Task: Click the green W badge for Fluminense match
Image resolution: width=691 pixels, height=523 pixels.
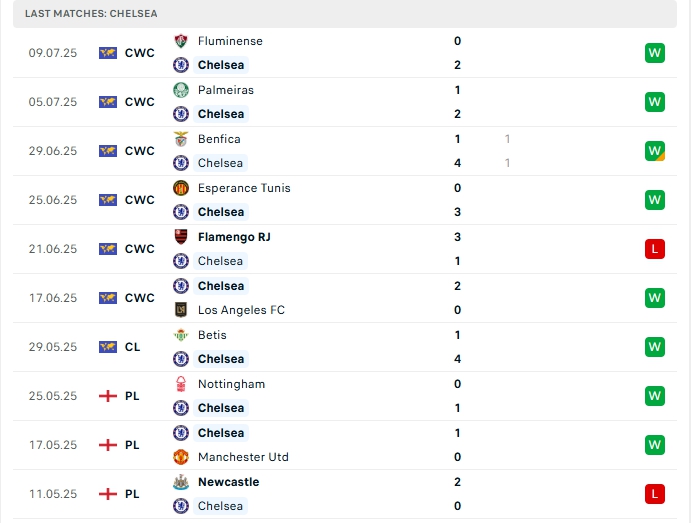Action: point(655,53)
